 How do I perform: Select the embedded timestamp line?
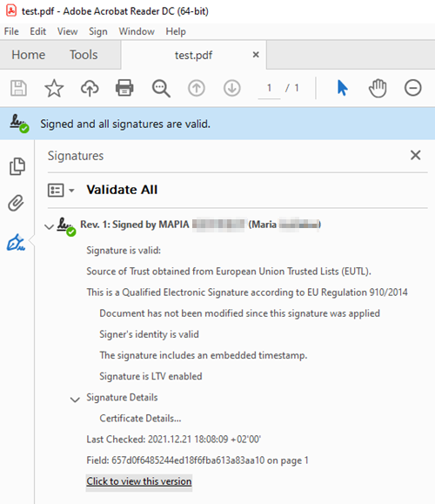tap(204, 355)
